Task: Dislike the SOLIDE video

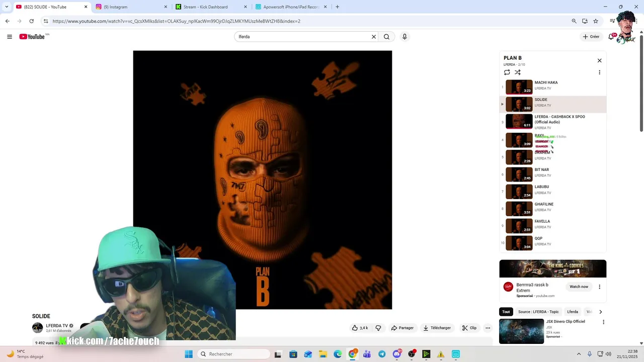Action: pos(378,328)
